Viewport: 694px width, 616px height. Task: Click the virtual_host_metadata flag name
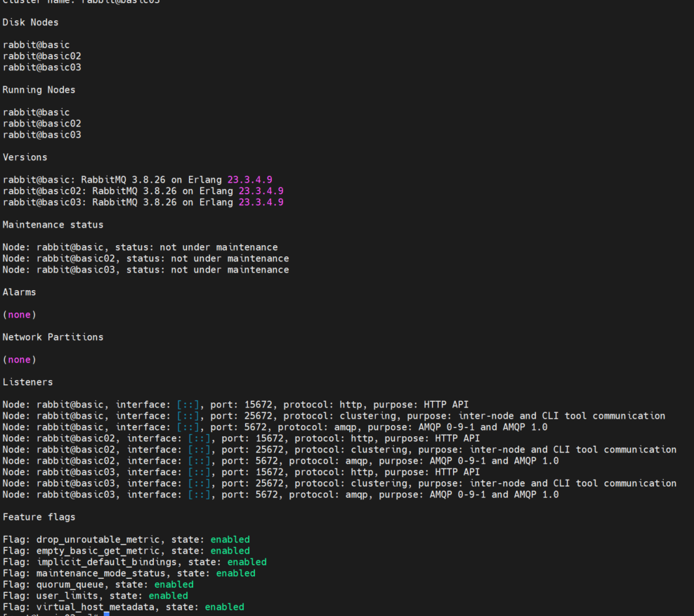pyautogui.click(x=95, y=607)
